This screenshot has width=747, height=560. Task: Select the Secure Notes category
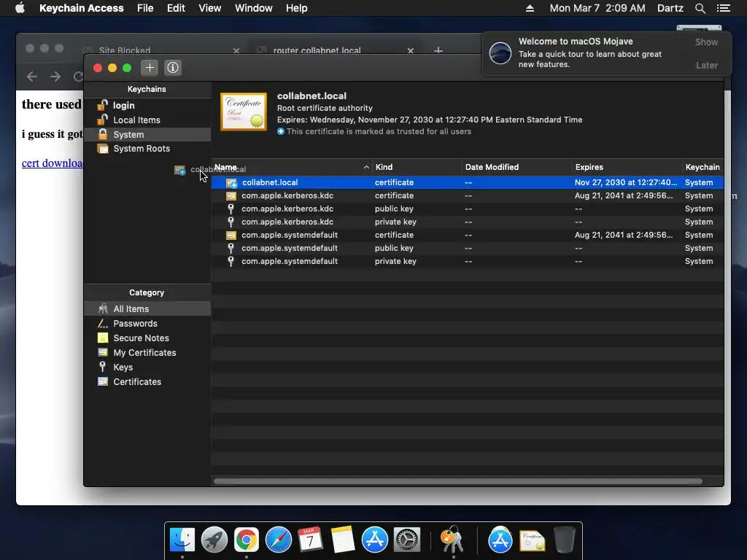(x=147, y=338)
